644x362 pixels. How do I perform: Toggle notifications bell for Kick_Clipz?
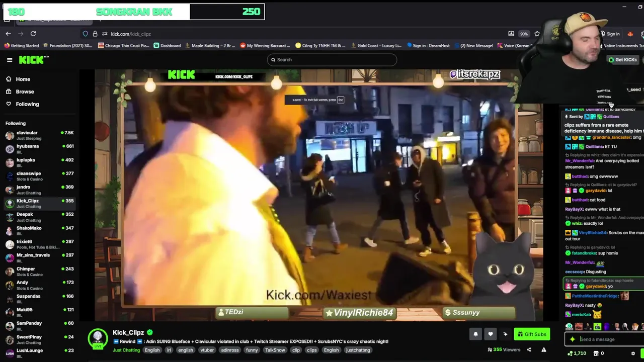pos(475,334)
